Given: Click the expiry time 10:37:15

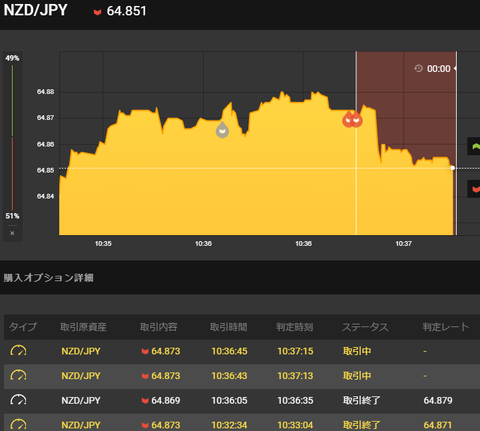Looking at the screenshot, I should [x=296, y=351].
